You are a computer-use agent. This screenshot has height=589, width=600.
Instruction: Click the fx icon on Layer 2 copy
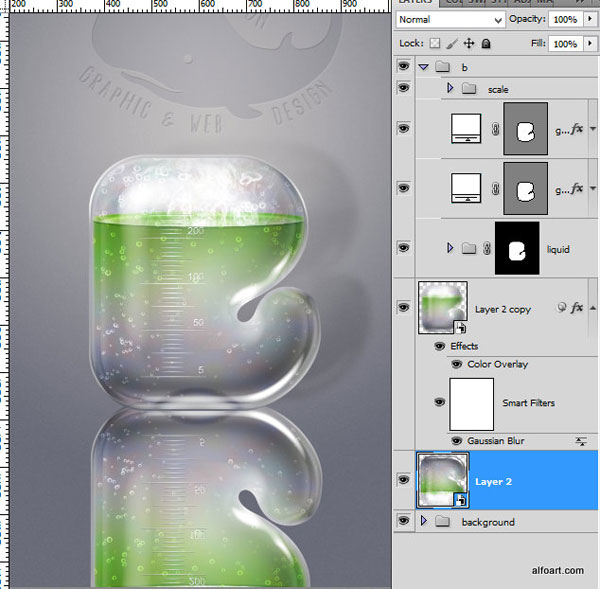577,307
